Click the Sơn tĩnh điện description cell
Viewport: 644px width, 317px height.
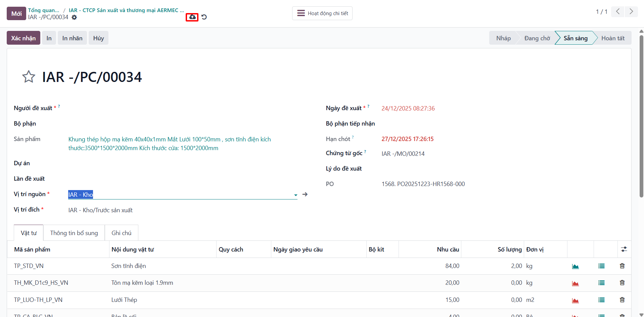[x=163, y=266]
